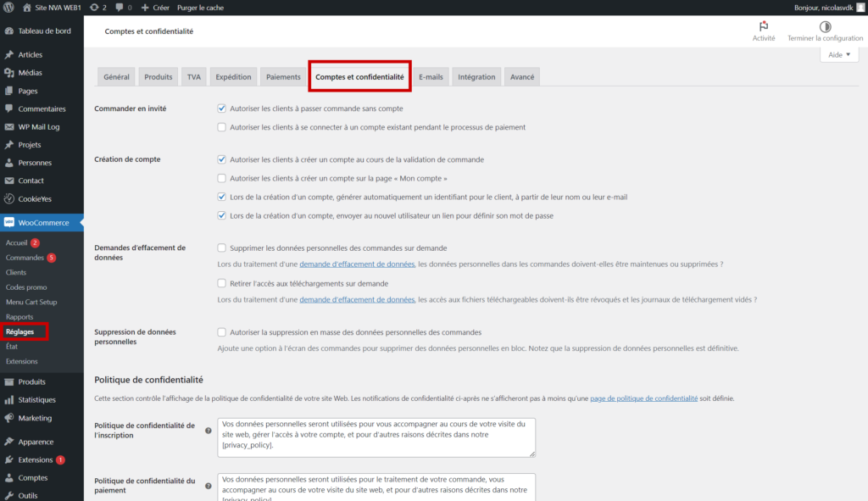Click the Projets pin icon
The height and width of the screenshot is (501, 868).
point(8,144)
